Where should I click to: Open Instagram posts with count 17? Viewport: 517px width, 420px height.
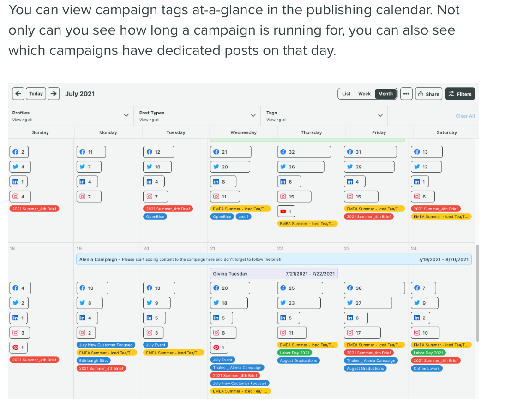[363, 333]
